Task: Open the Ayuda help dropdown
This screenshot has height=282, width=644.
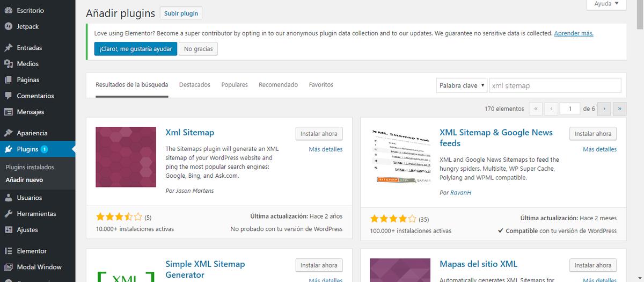Action: point(606,3)
